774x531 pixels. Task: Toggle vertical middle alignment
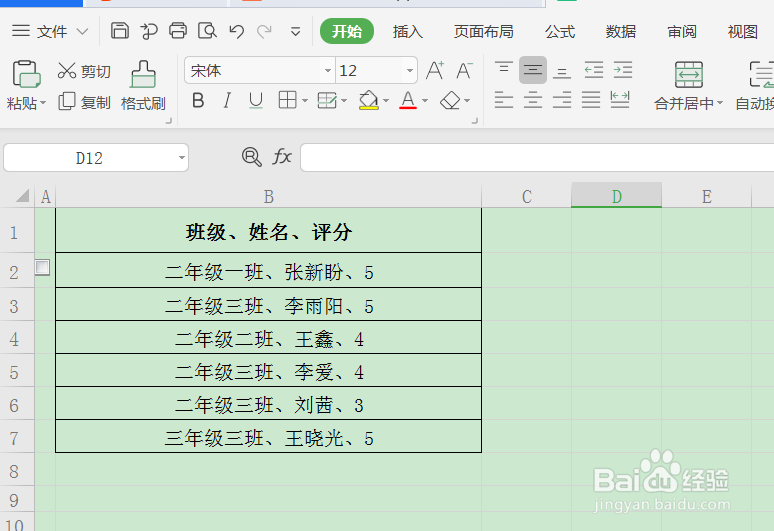coord(533,70)
